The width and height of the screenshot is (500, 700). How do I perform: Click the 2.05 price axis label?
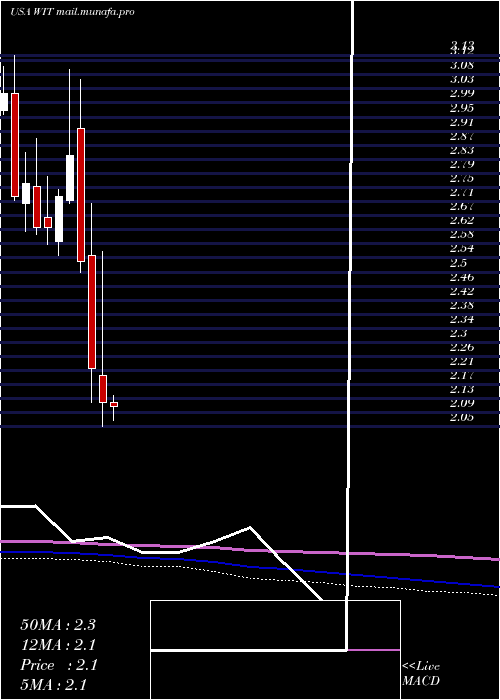tap(462, 418)
